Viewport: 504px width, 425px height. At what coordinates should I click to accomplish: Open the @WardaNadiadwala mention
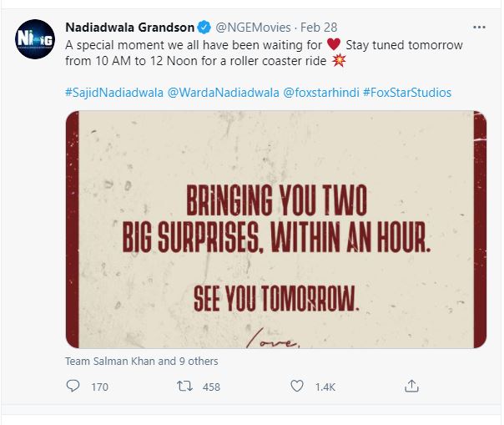click(224, 93)
